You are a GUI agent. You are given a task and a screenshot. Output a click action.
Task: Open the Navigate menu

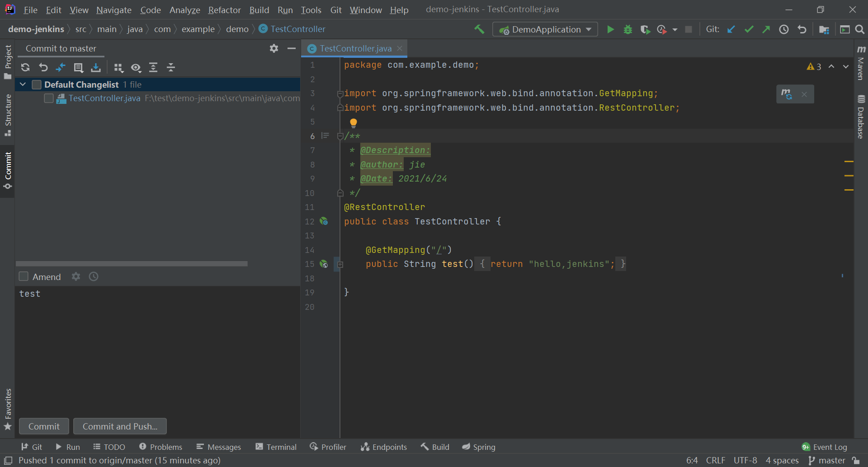tap(114, 9)
